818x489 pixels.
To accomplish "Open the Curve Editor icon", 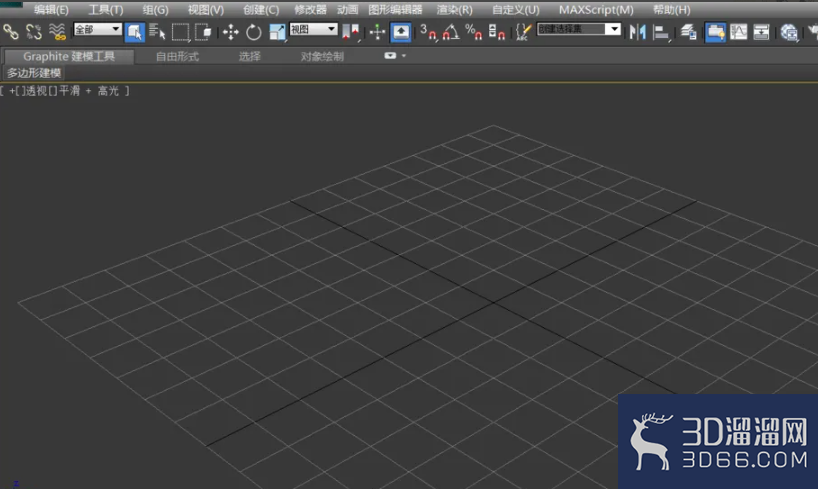I will (738, 32).
